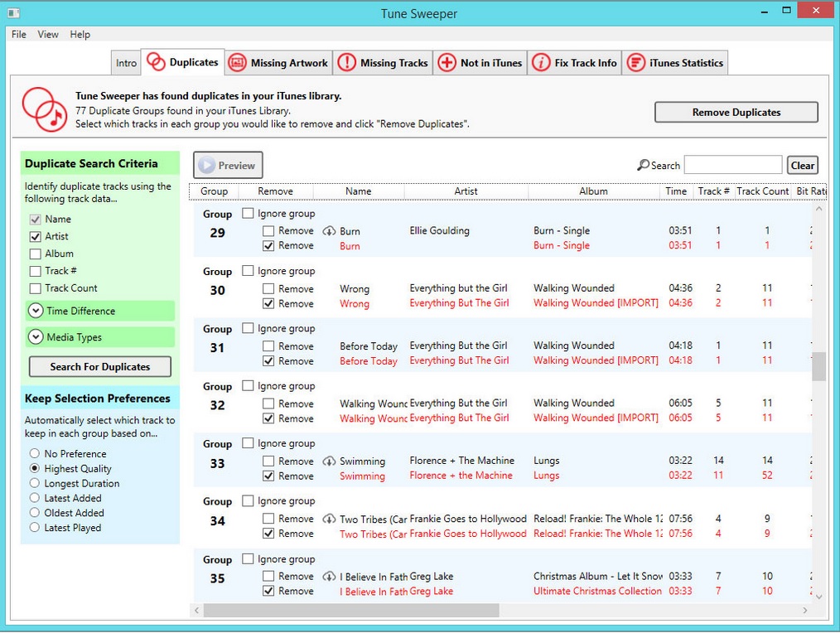
Task: Click the Missing Tracks exclamation icon
Action: tap(347, 63)
